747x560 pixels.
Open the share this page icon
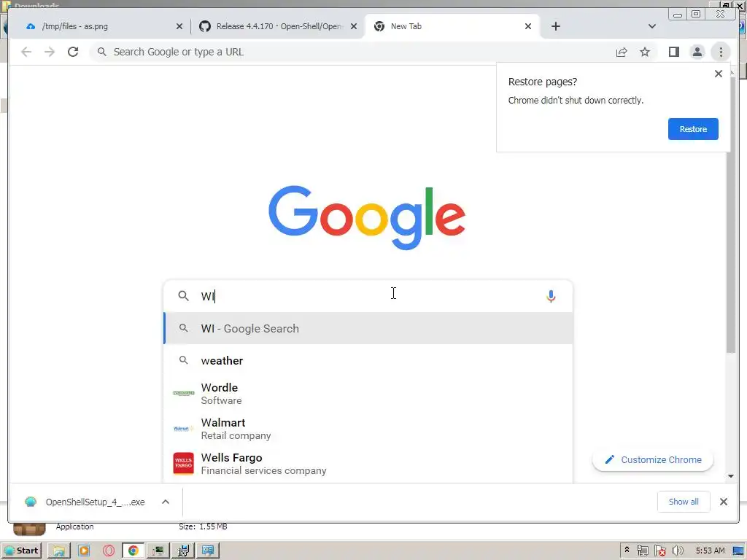point(622,52)
